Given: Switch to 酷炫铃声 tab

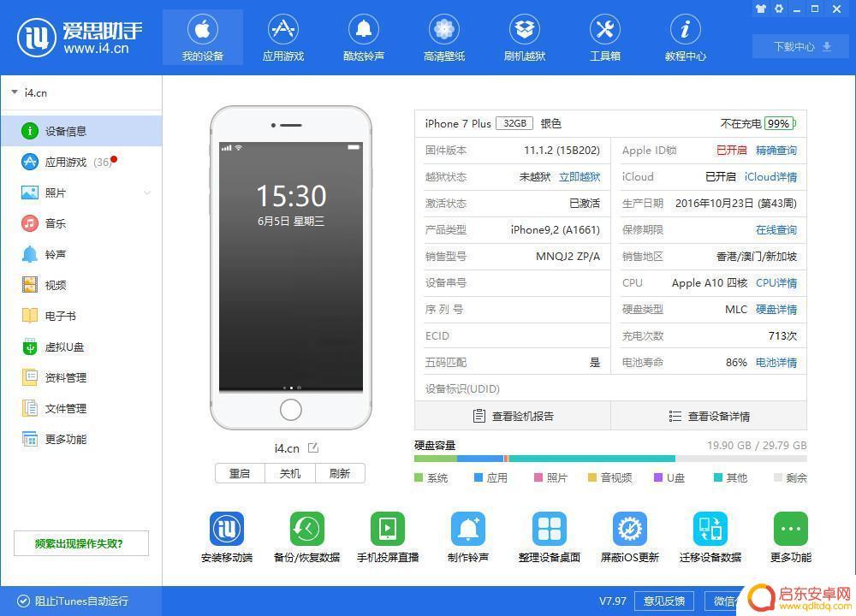Looking at the screenshot, I should tap(364, 37).
